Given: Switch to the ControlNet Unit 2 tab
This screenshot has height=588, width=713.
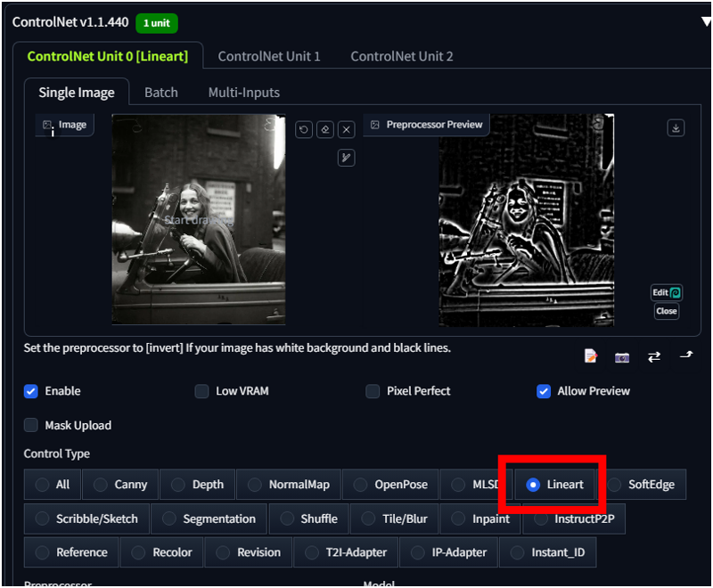Looking at the screenshot, I should [x=402, y=56].
